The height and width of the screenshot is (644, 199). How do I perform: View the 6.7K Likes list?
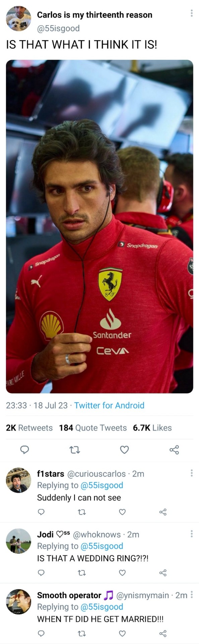pyautogui.click(x=152, y=428)
